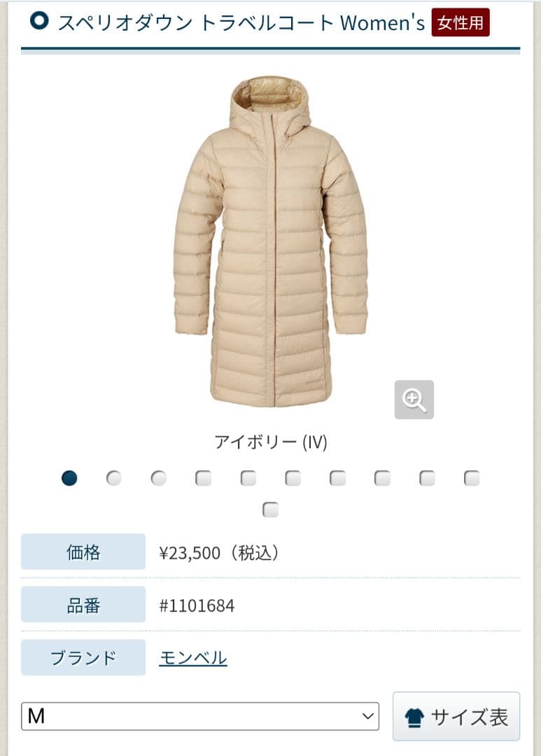541x756 pixels.
Task: Open the モンベル brand link
Action: point(193,657)
